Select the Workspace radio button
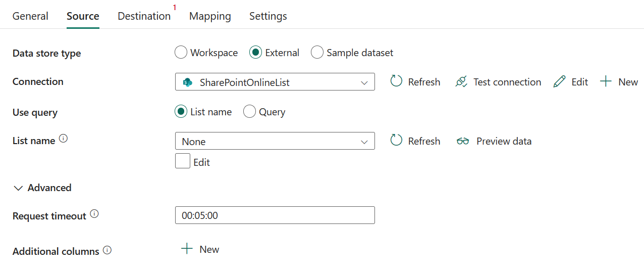Screen dimensions: 644x270 tap(181, 53)
